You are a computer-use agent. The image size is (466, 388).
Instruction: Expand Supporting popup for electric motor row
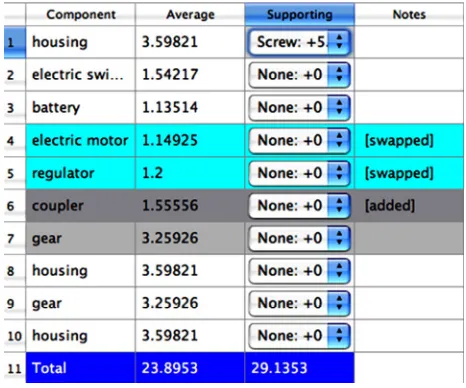299,140
